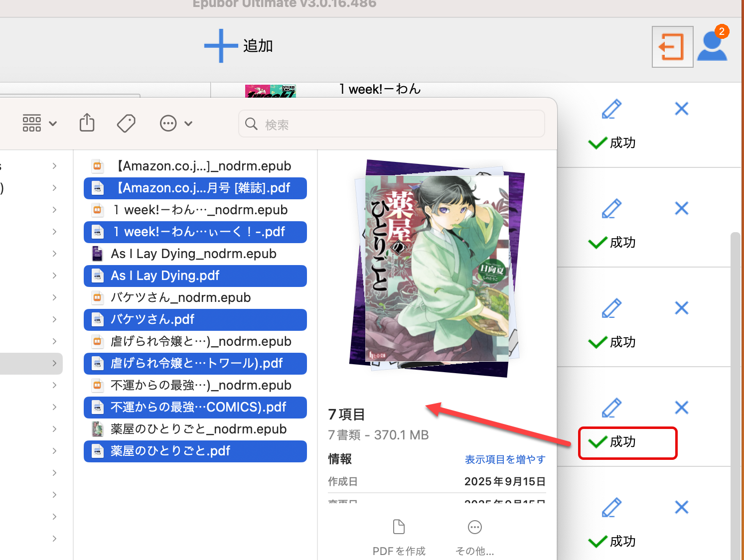Viewport: 744px width, 560px height.
Task: Click the 表示項目を増やす link
Action: (x=505, y=459)
